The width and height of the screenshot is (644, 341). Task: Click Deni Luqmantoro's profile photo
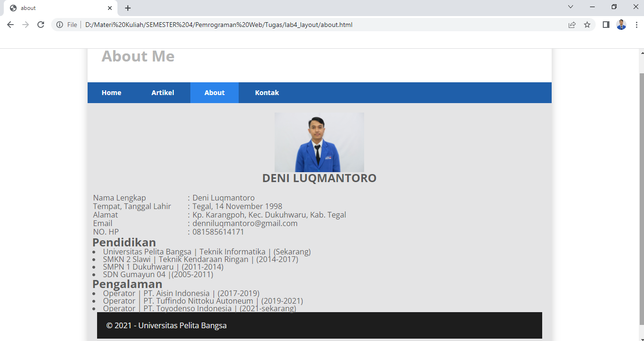(319, 142)
